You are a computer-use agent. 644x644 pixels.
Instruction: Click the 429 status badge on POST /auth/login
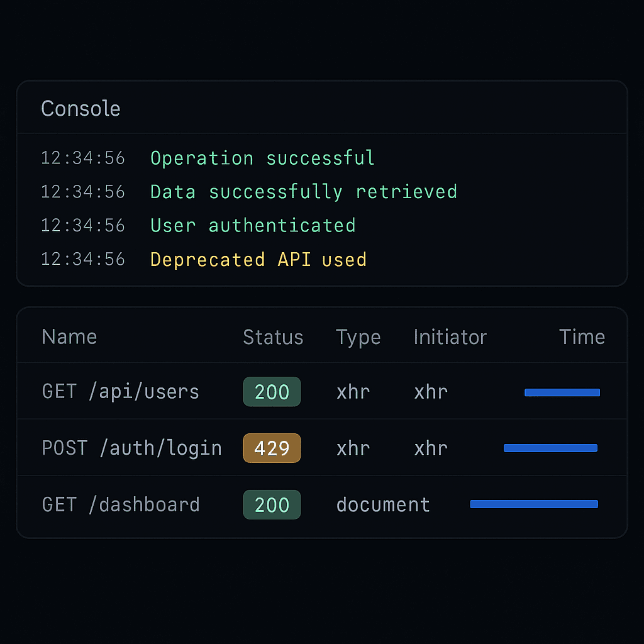pos(272,448)
